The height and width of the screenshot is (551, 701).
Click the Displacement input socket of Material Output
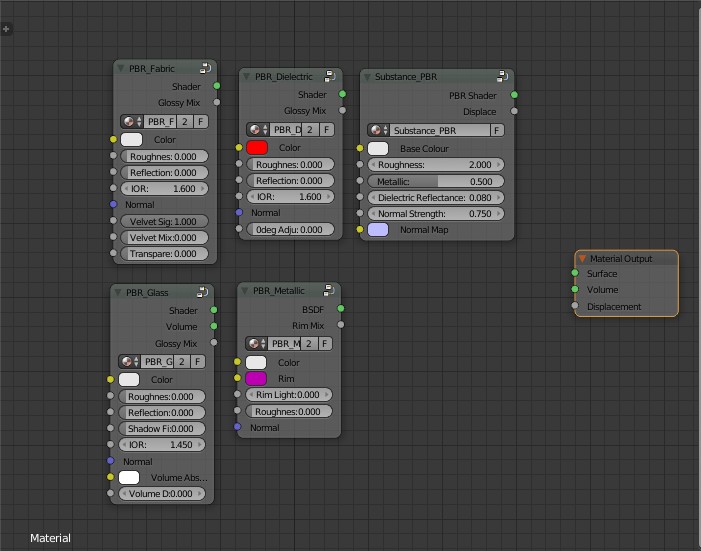pos(575,306)
